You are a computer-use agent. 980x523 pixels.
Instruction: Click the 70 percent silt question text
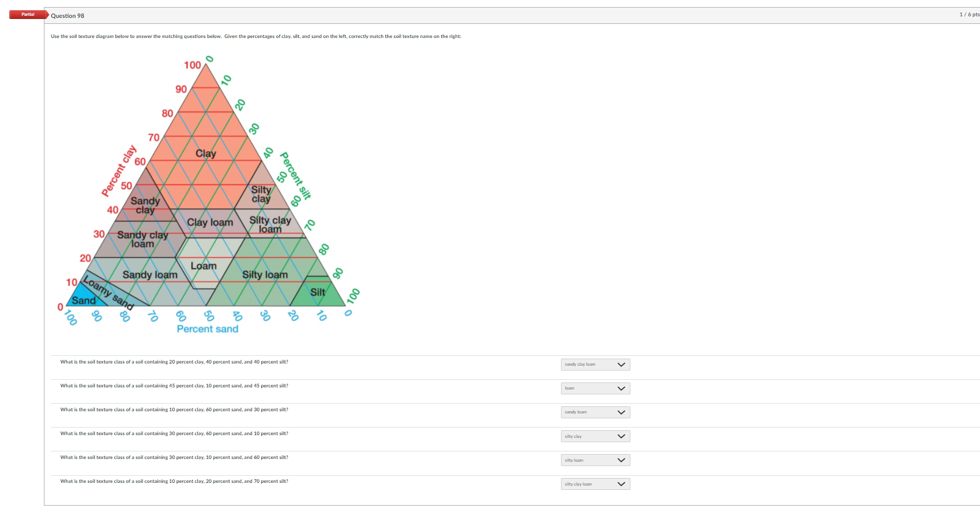174,481
